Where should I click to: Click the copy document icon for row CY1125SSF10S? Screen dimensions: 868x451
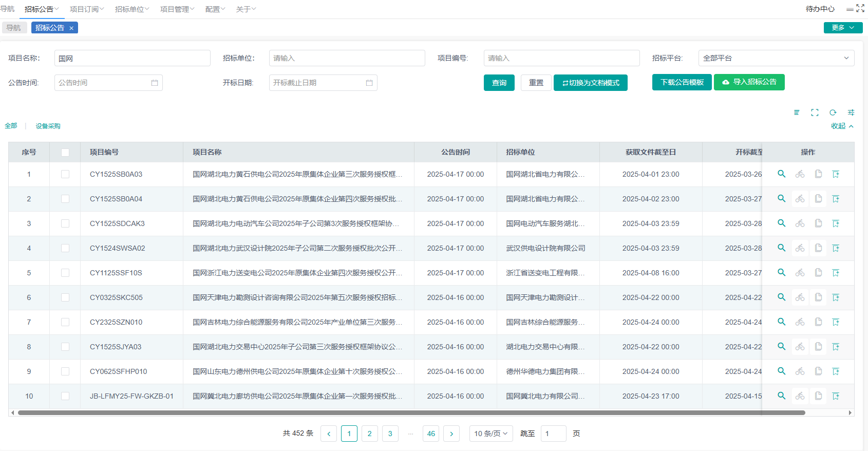(x=818, y=273)
